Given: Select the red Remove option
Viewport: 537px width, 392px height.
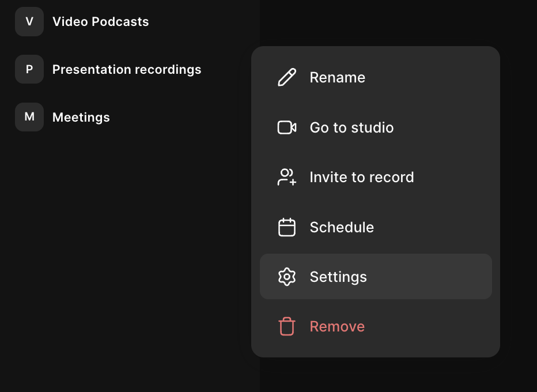Looking at the screenshot, I should tap(376, 326).
